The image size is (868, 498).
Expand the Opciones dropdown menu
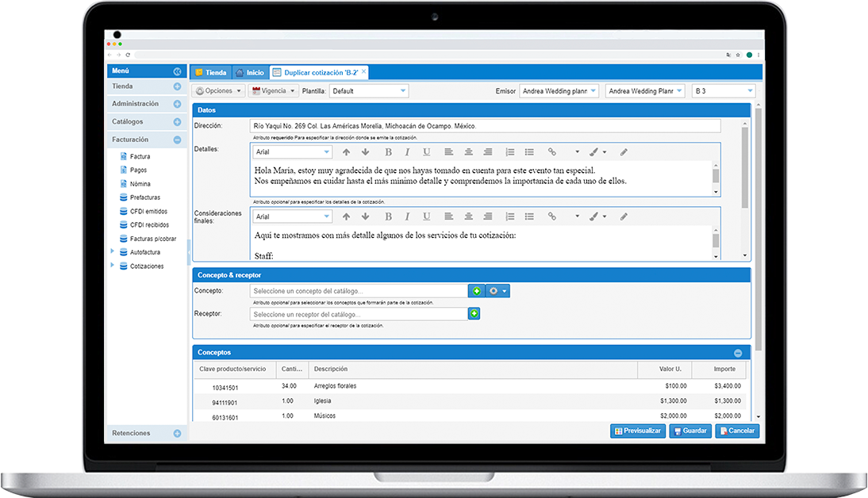(218, 91)
